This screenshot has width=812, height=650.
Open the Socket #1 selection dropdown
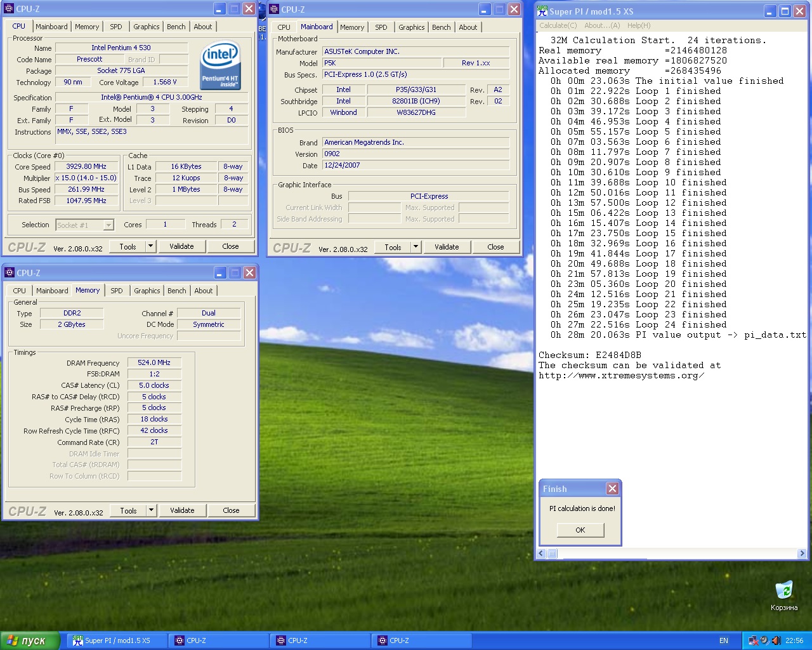pos(108,225)
